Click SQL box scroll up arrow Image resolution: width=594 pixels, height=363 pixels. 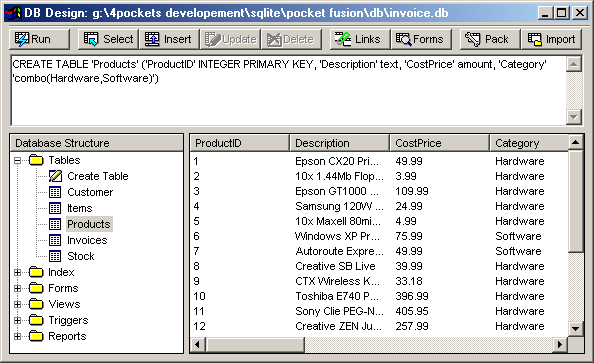tap(574, 64)
